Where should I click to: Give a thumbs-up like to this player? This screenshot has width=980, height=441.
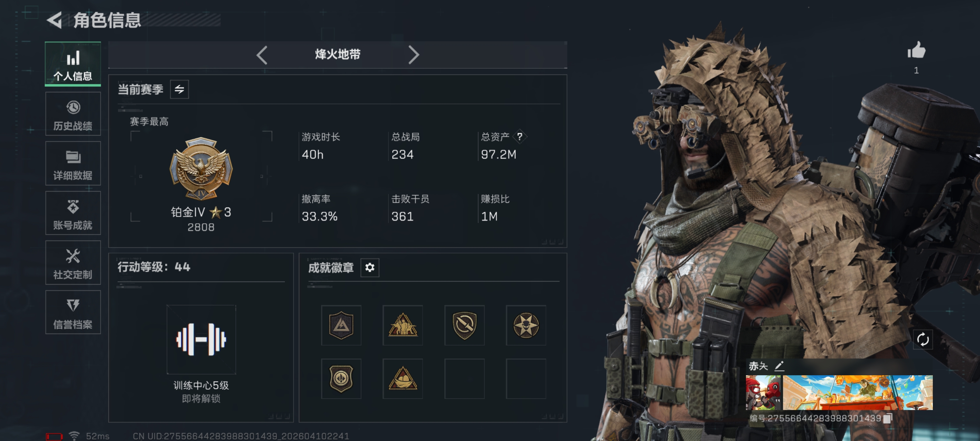pyautogui.click(x=916, y=50)
